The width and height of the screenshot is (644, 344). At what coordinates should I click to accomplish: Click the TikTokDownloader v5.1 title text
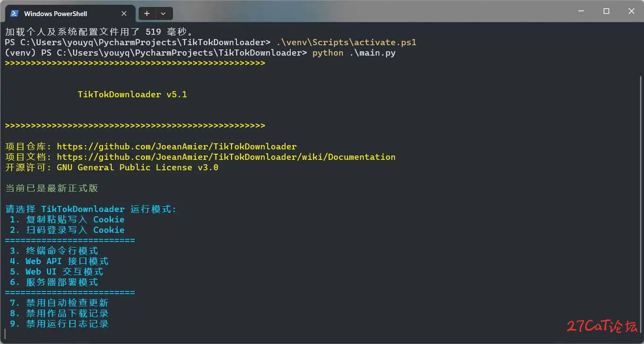(133, 94)
